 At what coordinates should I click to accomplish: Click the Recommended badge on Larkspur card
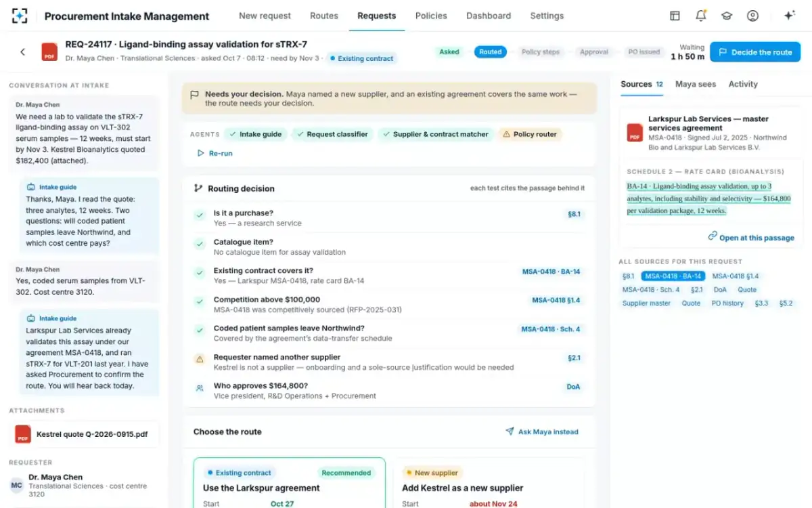coord(346,473)
